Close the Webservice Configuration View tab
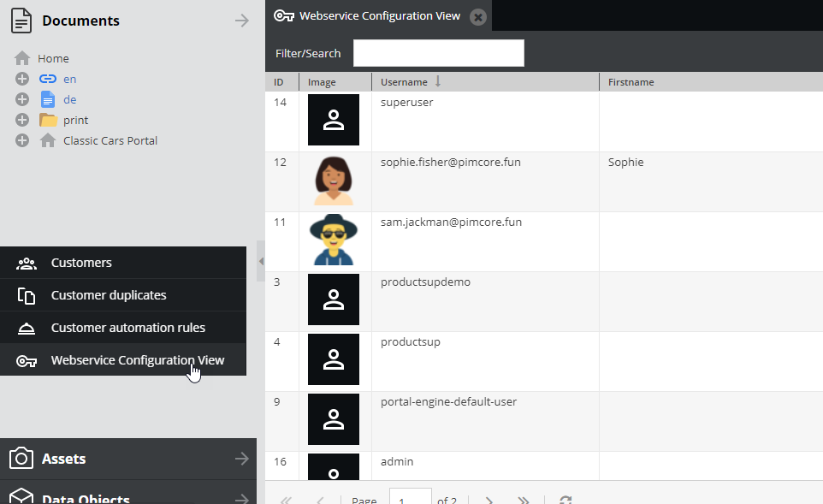823x504 pixels. tap(478, 16)
